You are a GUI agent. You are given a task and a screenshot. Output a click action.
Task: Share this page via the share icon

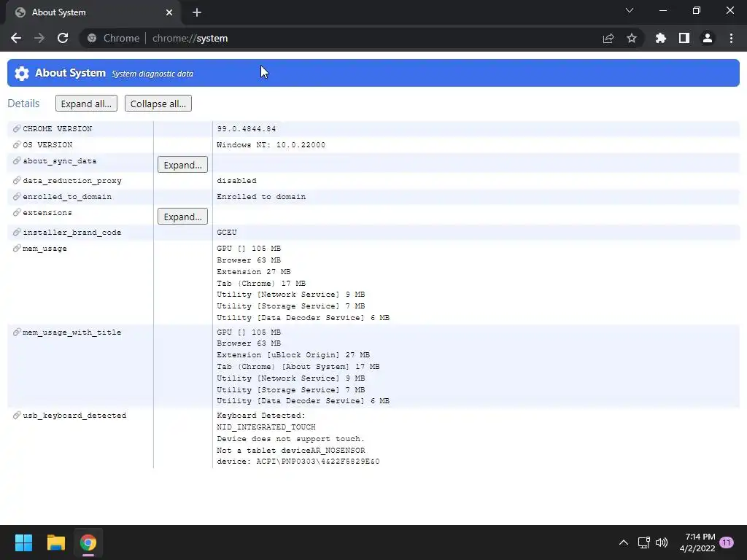[608, 38]
